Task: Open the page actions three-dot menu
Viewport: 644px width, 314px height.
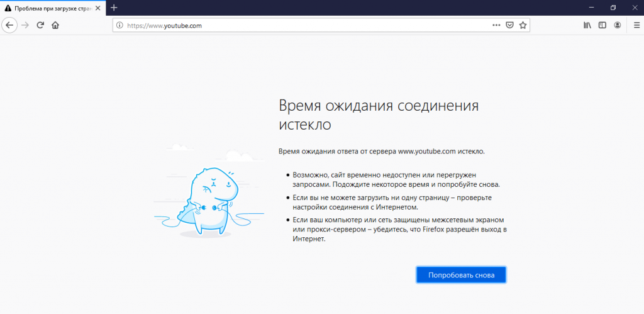Action: [x=496, y=26]
